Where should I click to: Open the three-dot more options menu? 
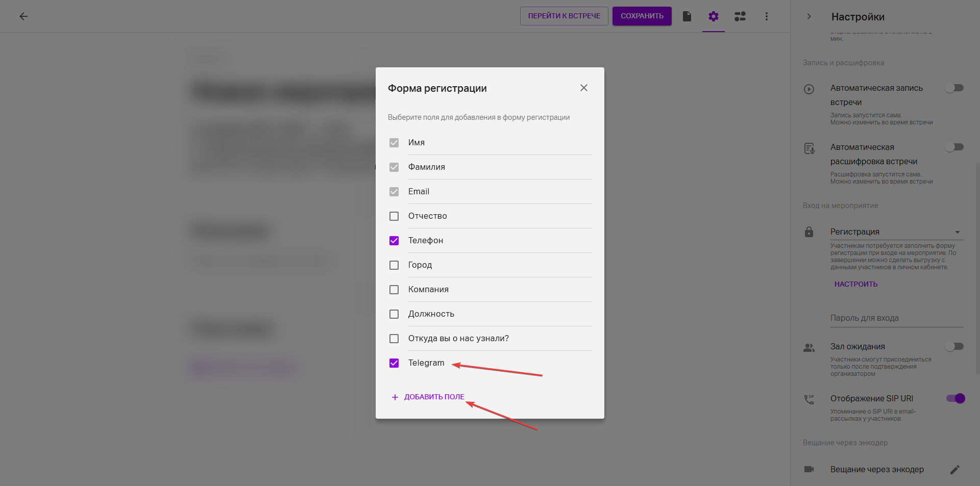click(x=766, y=16)
